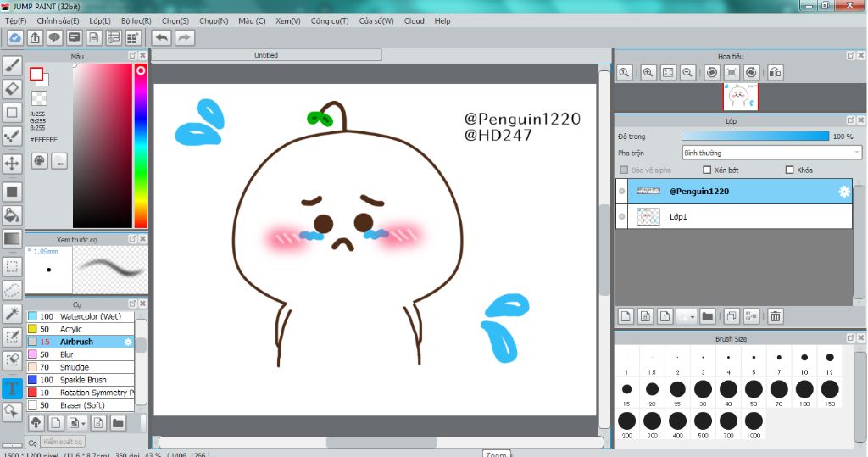868x457 pixels.
Task: Select the Blur brush
Action: click(x=81, y=354)
